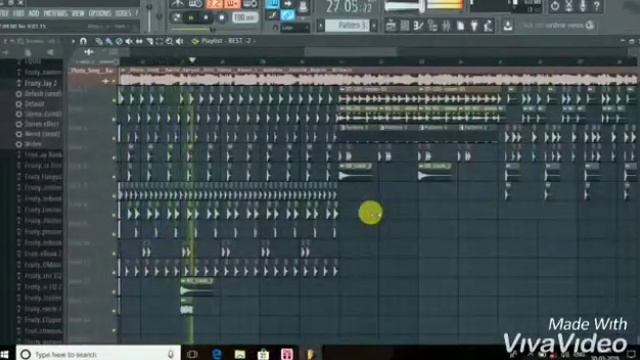Select next pattern with right arrow
The height and width of the screenshot is (360, 640).
tap(374, 26)
